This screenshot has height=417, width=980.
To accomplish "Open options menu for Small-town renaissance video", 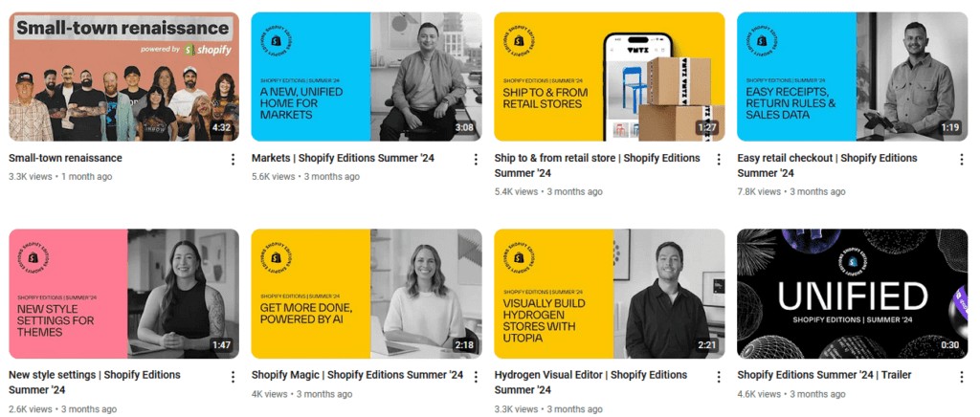I will [233, 159].
